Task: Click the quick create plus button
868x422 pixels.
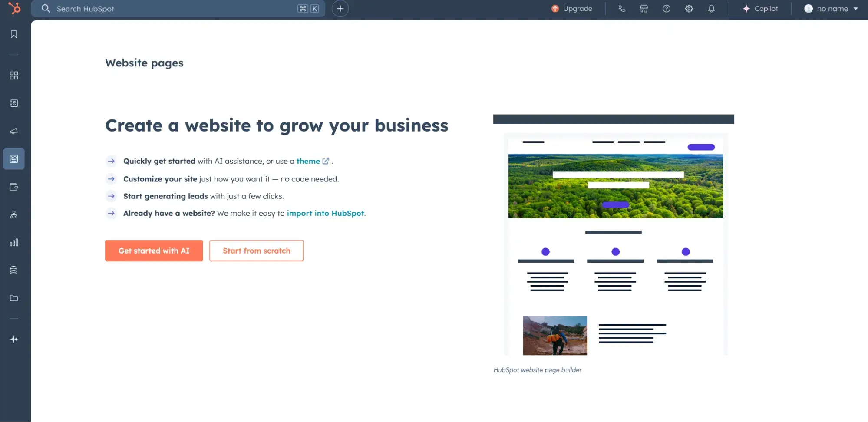Action: [340, 9]
